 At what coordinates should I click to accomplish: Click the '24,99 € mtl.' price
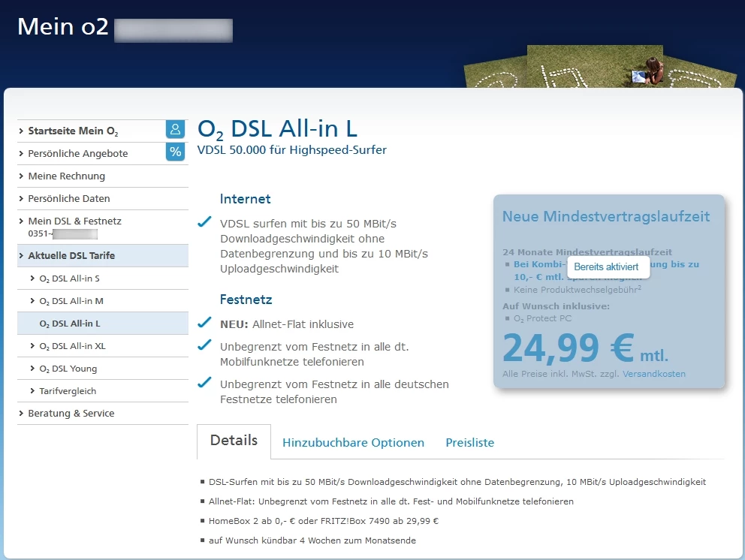[585, 348]
